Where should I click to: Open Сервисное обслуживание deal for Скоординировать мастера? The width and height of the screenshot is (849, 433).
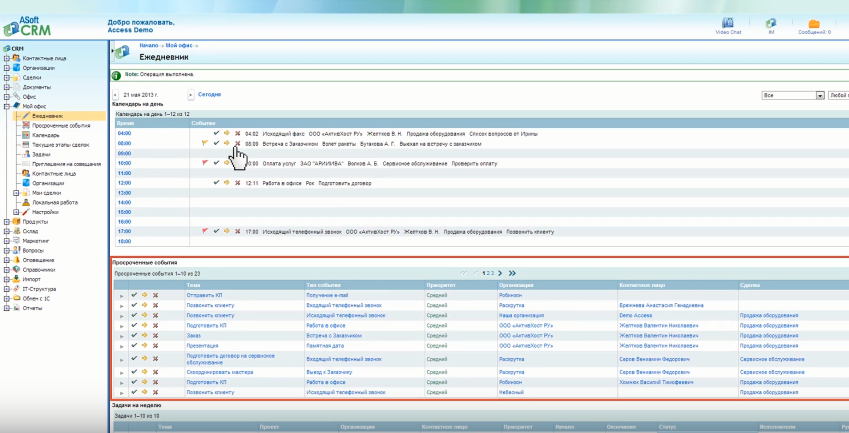point(772,372)
